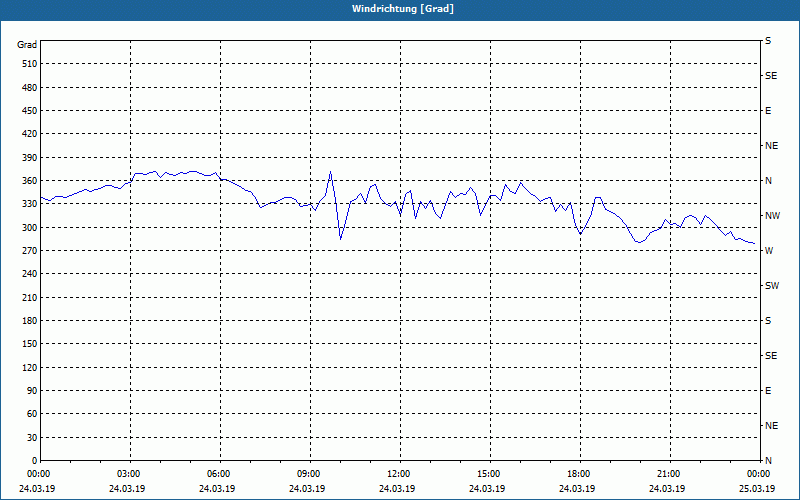
Task: Click the 60 y-axis tick label
Action: 32,414
